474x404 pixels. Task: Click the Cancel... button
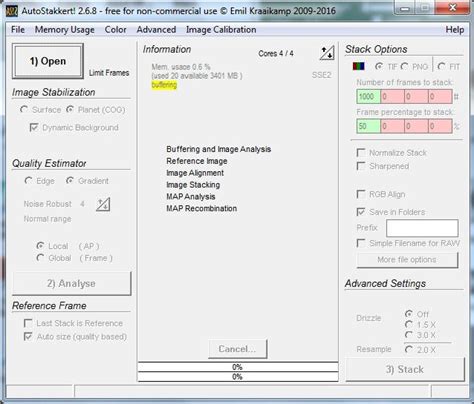click(x=237, y=349)
